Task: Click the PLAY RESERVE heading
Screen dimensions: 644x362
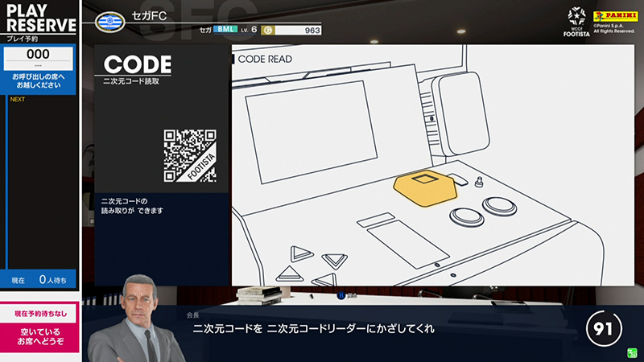Action: click(x=41, y=18)
